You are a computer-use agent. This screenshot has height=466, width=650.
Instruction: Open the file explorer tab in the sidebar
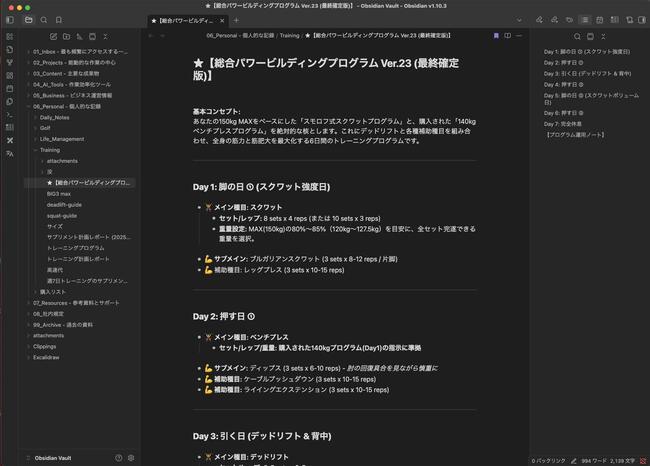[x=29, y=20]
